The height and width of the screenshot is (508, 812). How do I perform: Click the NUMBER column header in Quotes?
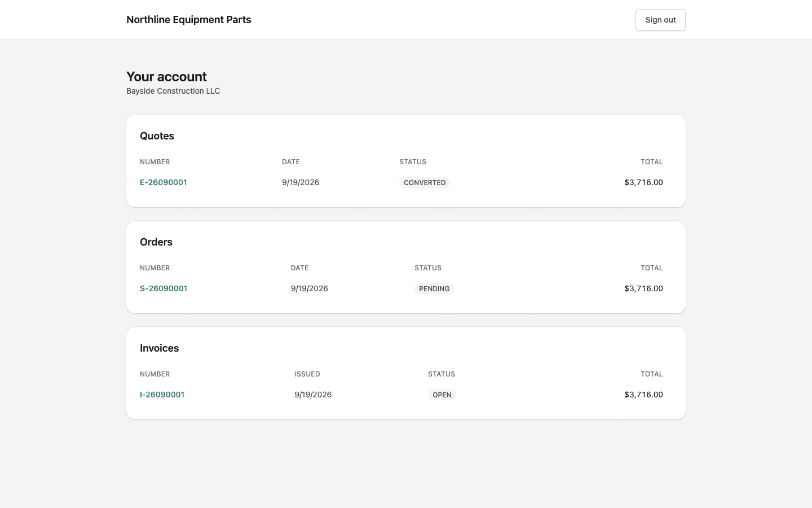click(155, 162)
